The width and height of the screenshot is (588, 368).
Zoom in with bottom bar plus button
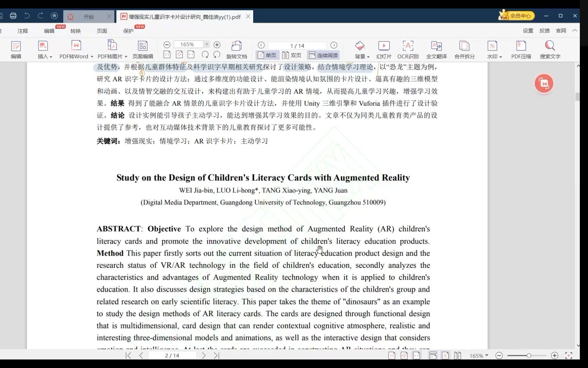554,355
